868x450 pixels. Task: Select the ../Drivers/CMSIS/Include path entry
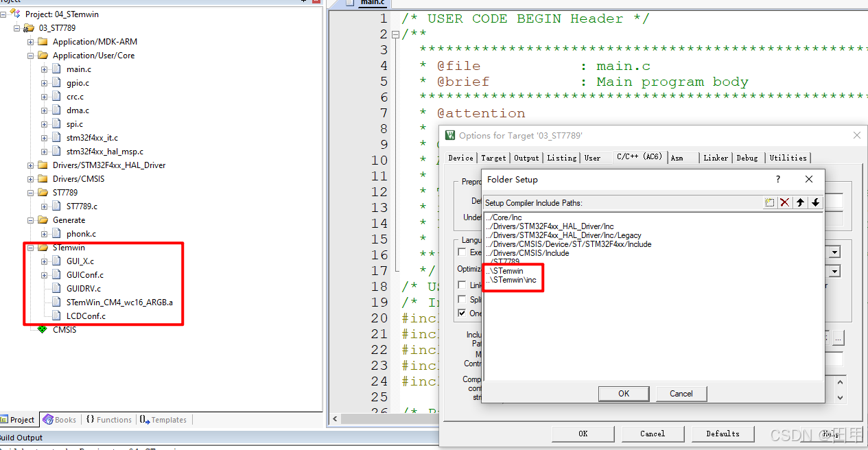tap(527, 253)
